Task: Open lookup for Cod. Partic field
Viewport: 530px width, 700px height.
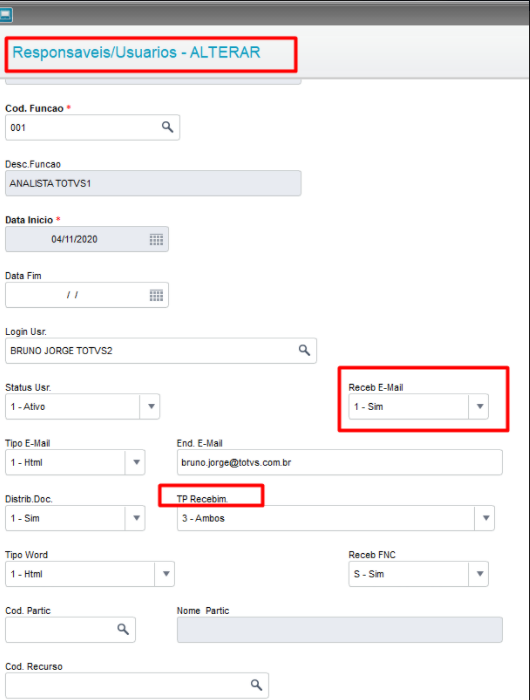Action: [x=123, y=629]
